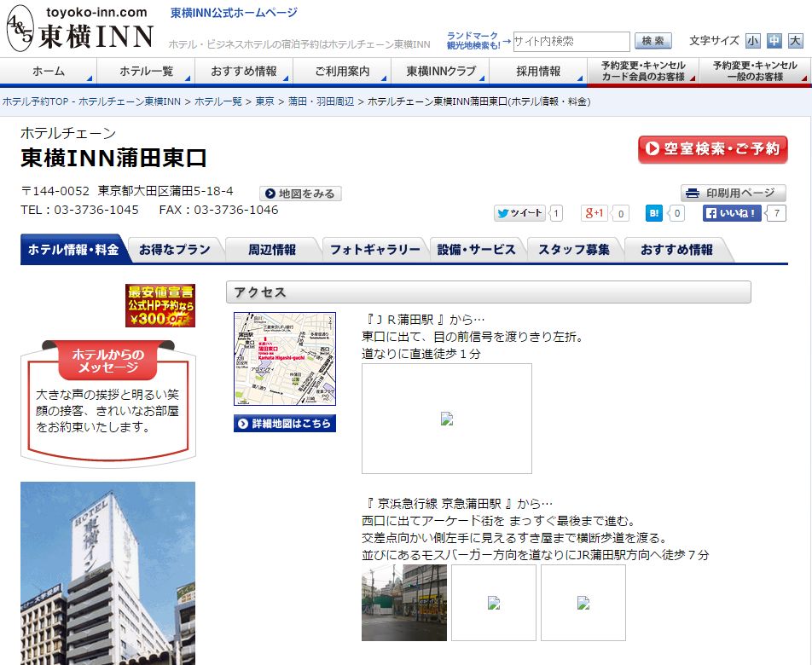
Task: Click the Toyoko Inn 4&5 logo
Action: (x=80, y=29)
